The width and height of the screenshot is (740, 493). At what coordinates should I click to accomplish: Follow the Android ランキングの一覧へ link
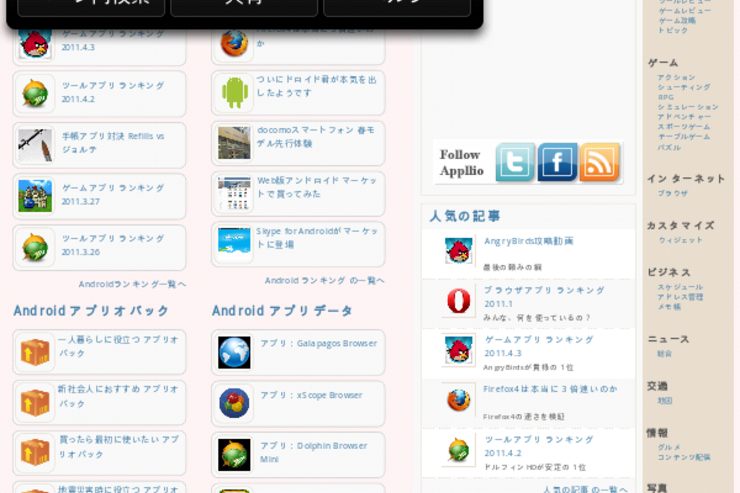(x=324, y=280)
